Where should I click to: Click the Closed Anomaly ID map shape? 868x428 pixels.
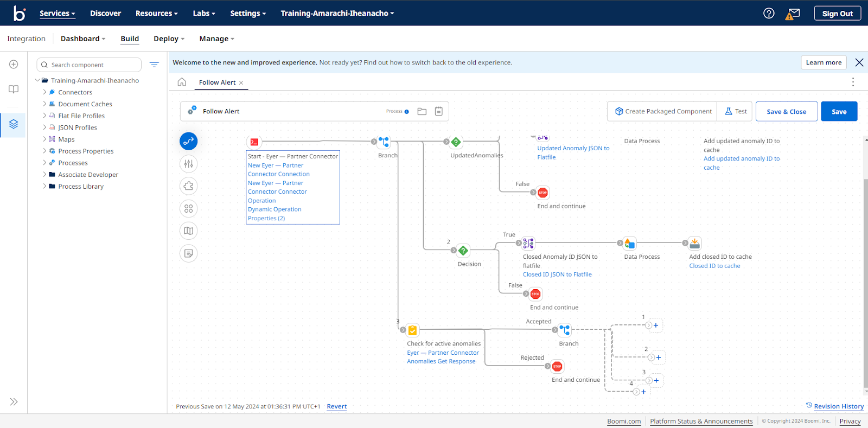(x=528, y=243)
